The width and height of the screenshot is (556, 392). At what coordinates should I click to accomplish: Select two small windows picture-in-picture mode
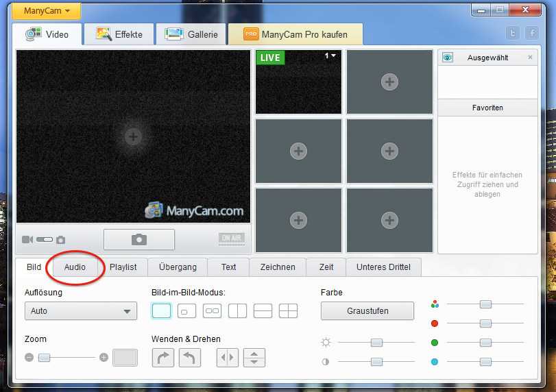tap(212, 311)
